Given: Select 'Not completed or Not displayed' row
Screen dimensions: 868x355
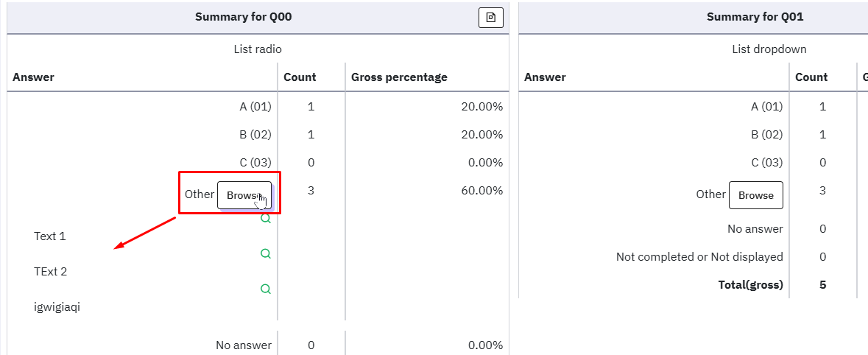Looking at the screenshot, I should pyautogui.click(x=699, y=257).
